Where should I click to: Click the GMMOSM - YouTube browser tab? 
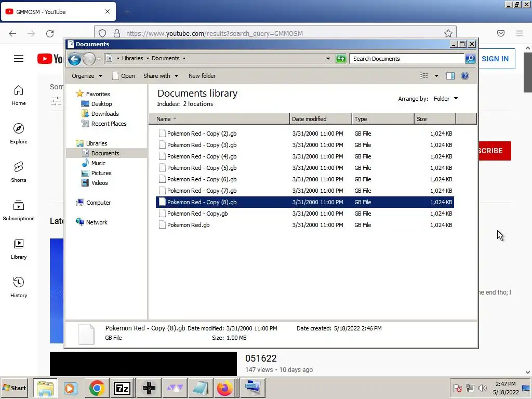click(x=58, y=11)
